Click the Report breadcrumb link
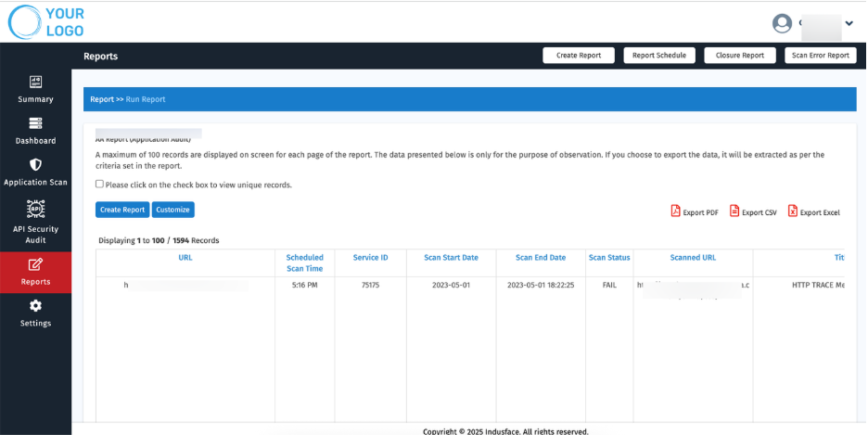 click(102, 99)
